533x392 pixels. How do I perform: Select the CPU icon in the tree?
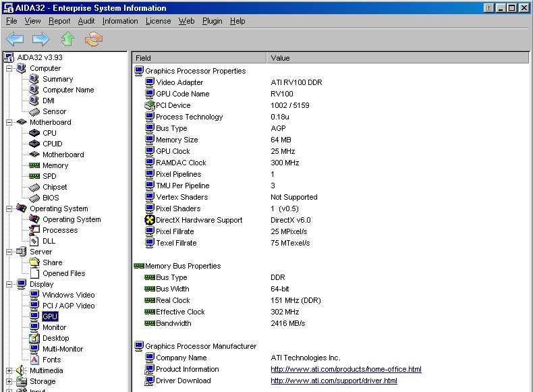[x=34, y=133]
